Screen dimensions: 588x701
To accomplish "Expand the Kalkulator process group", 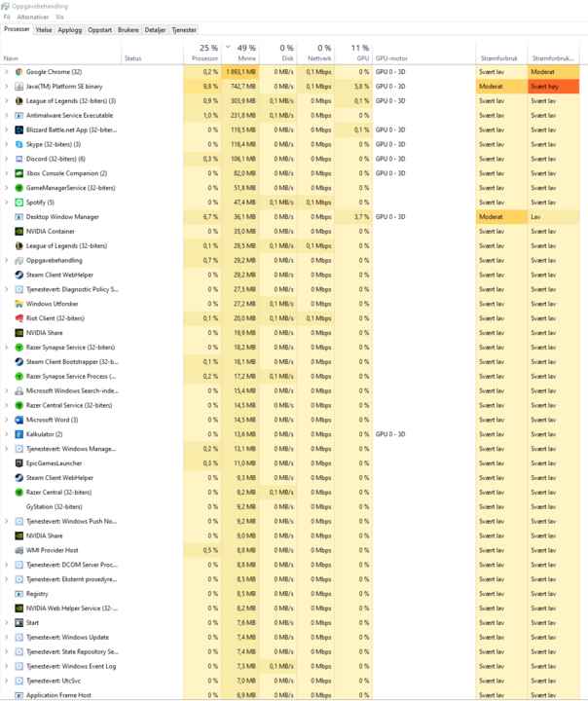I will [6, 434].
